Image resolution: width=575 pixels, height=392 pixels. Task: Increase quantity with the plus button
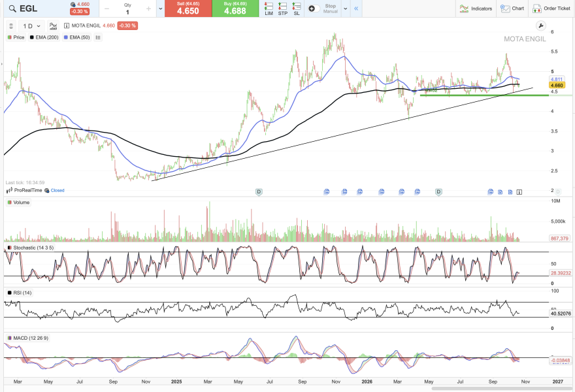coord(148,8)
